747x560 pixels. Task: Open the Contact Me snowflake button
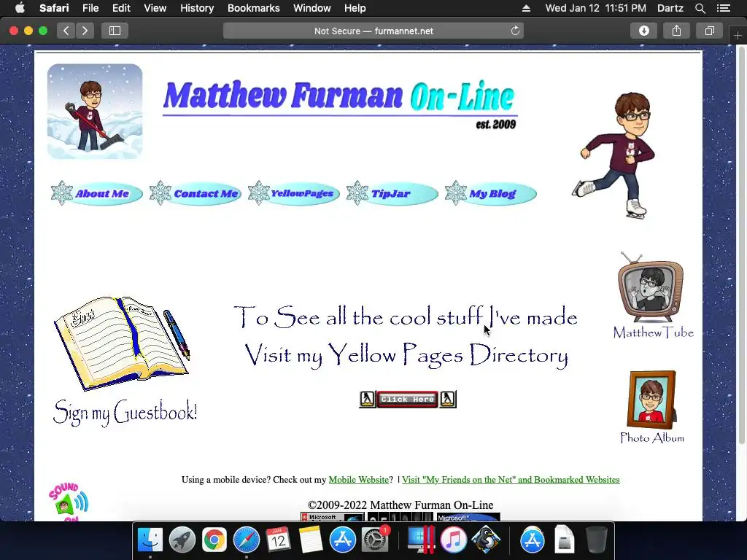pyautogui.click(x=196, y=193)
